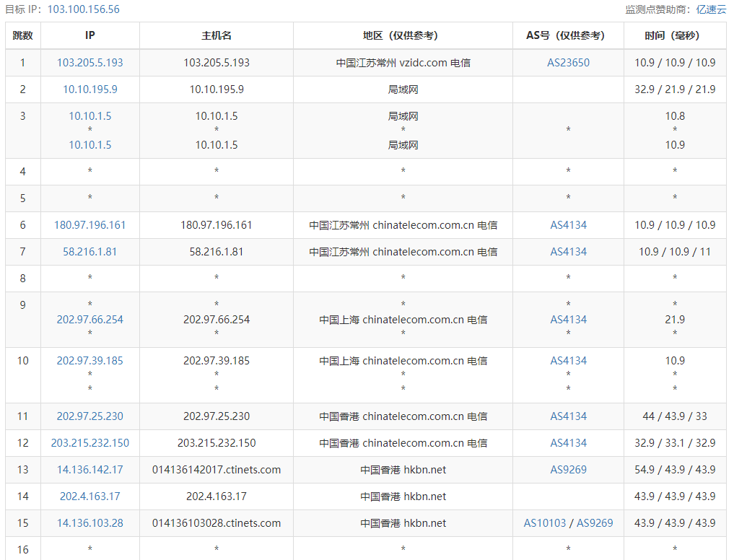Select hop 9 time value 21.9
Image resolution: width=734 pixels, height=560 pixels.
pos(675,320)
